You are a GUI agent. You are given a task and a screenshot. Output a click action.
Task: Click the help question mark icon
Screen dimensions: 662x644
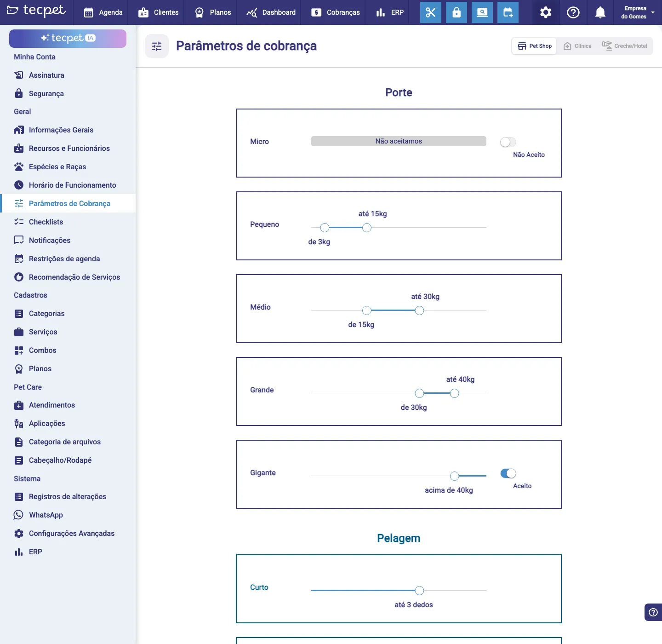(573, 12)
